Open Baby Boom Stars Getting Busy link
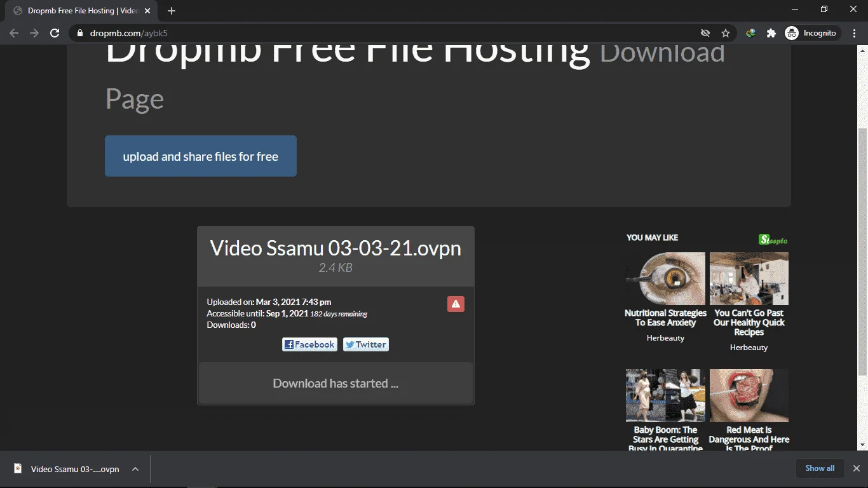 tap(665, 439)
